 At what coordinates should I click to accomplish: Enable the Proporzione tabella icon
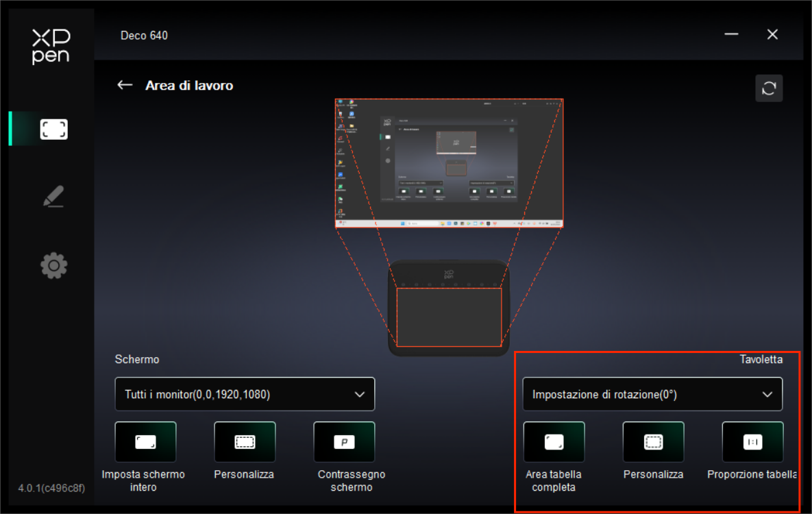tap(752, 442)
